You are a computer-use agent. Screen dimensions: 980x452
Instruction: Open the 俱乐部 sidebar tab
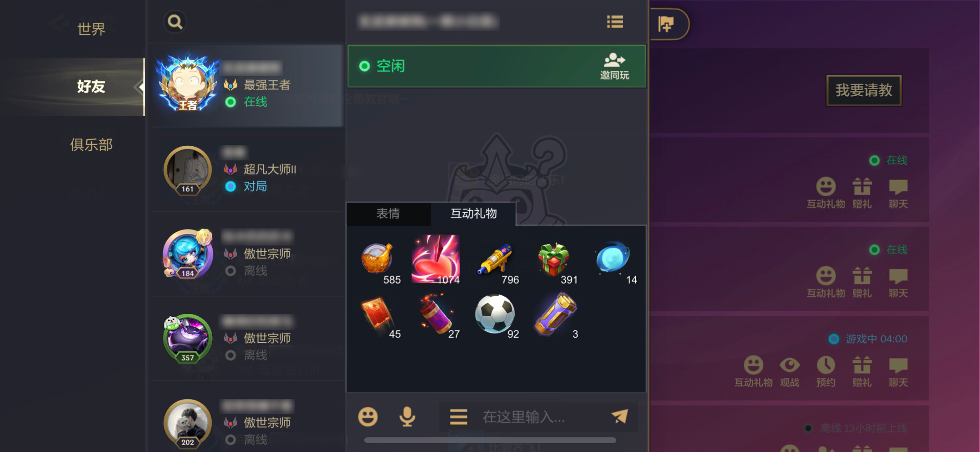pyautogui.click(x=91, y=145)
